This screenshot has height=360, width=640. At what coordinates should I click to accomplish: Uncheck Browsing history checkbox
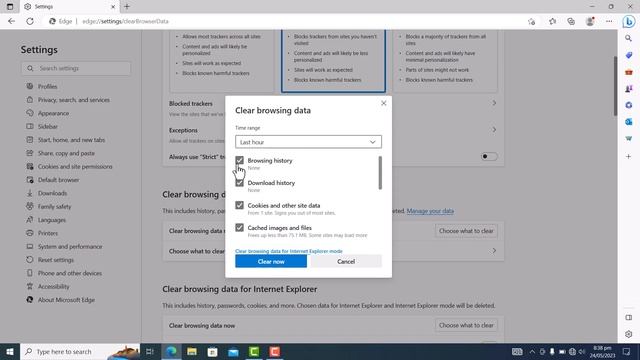click(x=240, y=160)
